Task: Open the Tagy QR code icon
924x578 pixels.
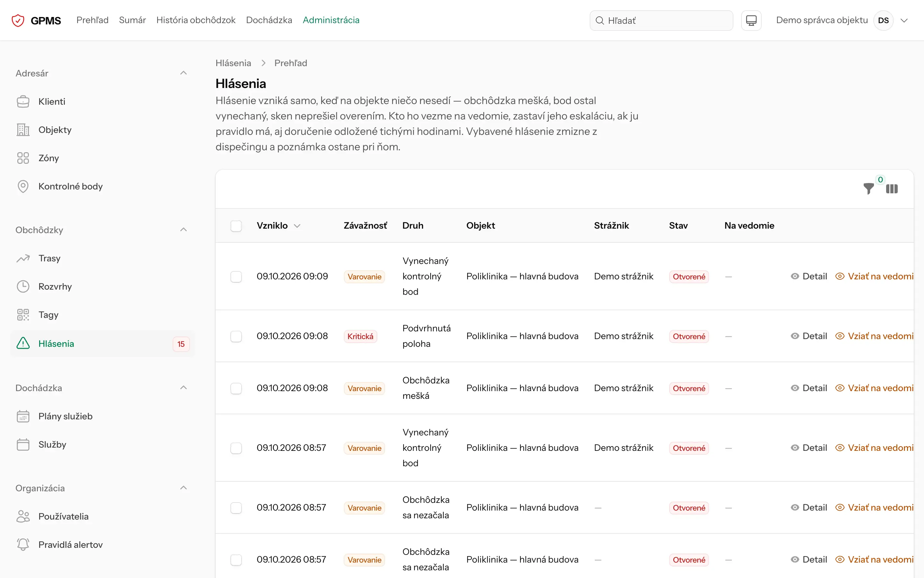Action: pos(23,315)
